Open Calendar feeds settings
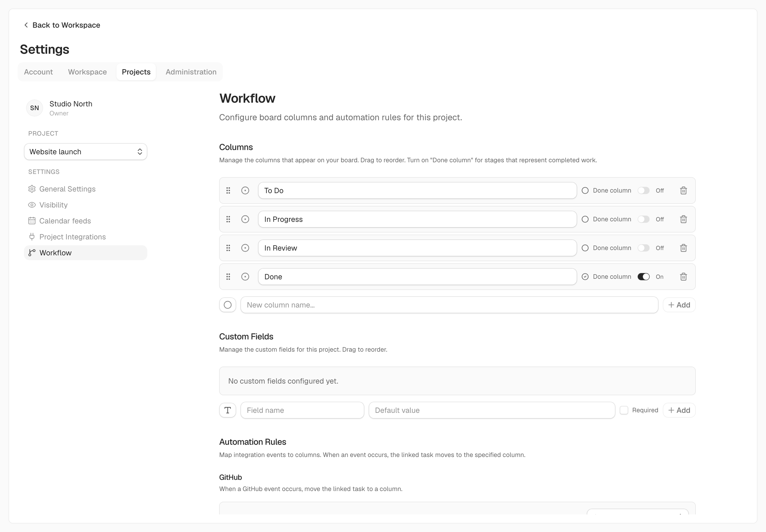Screen dimensions: 766x532 tap(85, 221)
